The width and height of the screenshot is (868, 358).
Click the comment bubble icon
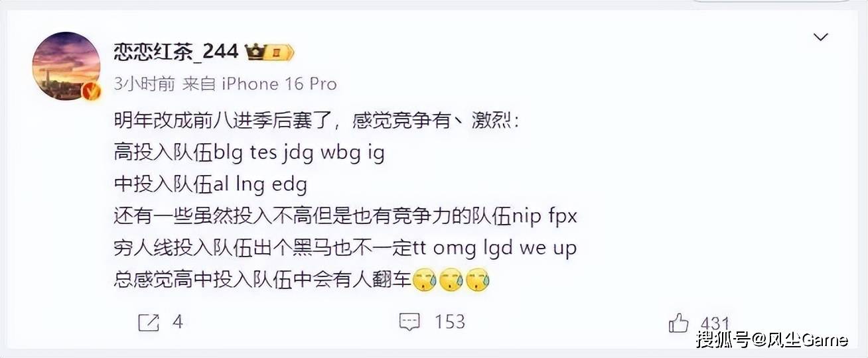point(409,323)
